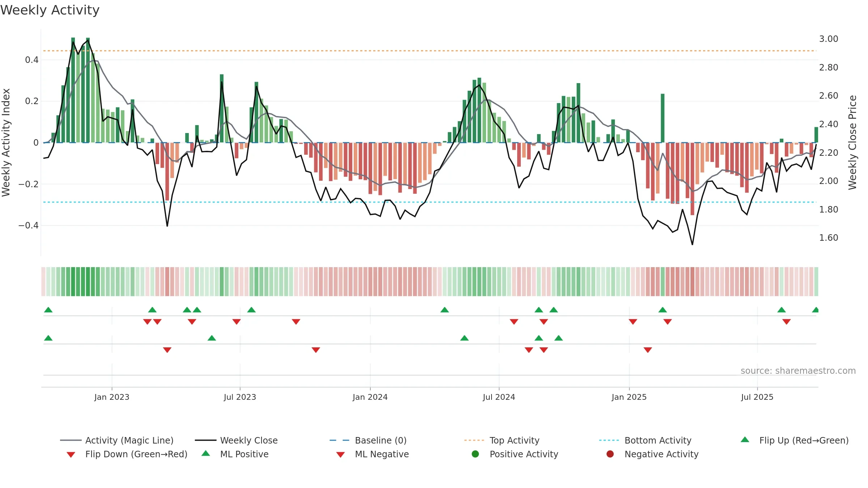Click the lone ML Positive marker between Jan and Jul 2024

[464, 338]
